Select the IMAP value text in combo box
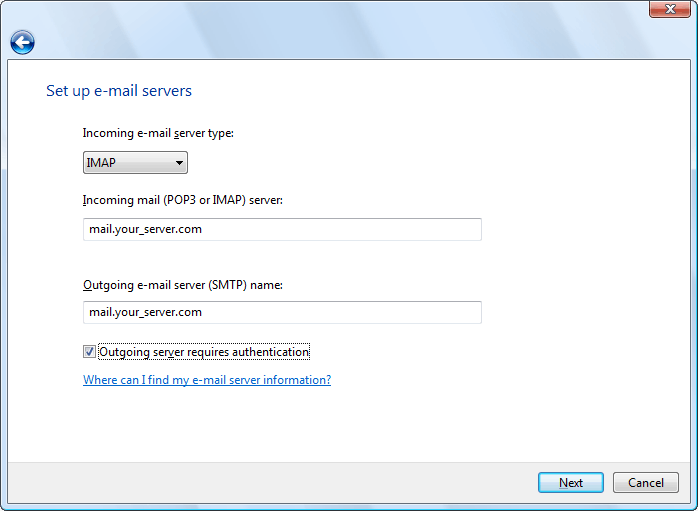 102,162
